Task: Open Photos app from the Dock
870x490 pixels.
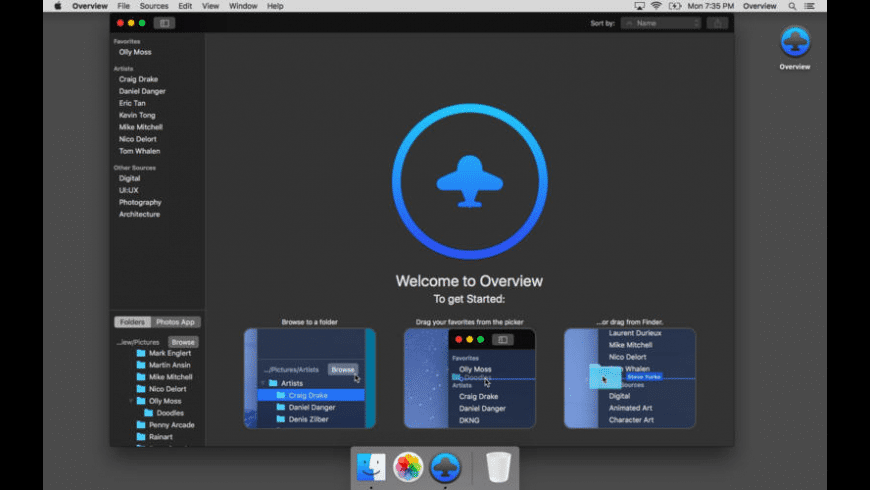Action: point(408,467)
